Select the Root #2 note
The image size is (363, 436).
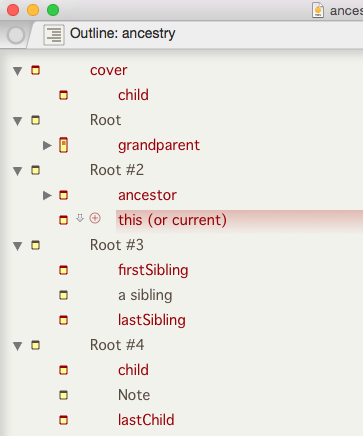pyautogui.click(x=117, y=170)
